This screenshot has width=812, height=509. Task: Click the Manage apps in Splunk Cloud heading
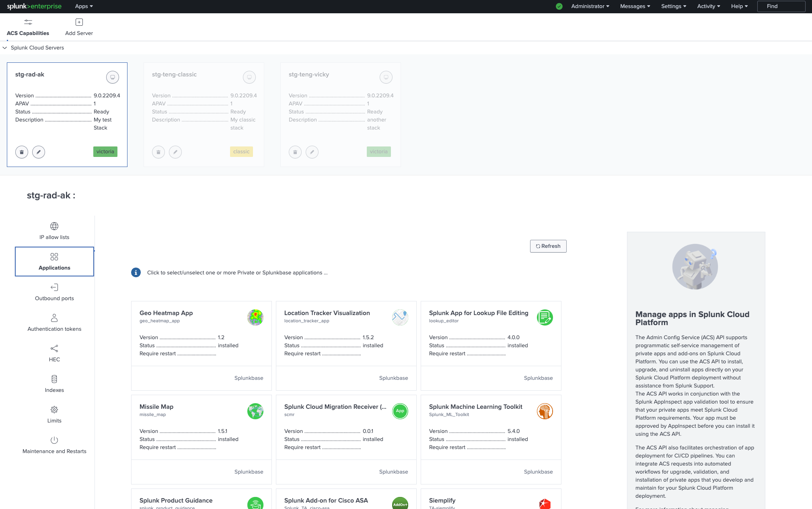pos(693,318)
